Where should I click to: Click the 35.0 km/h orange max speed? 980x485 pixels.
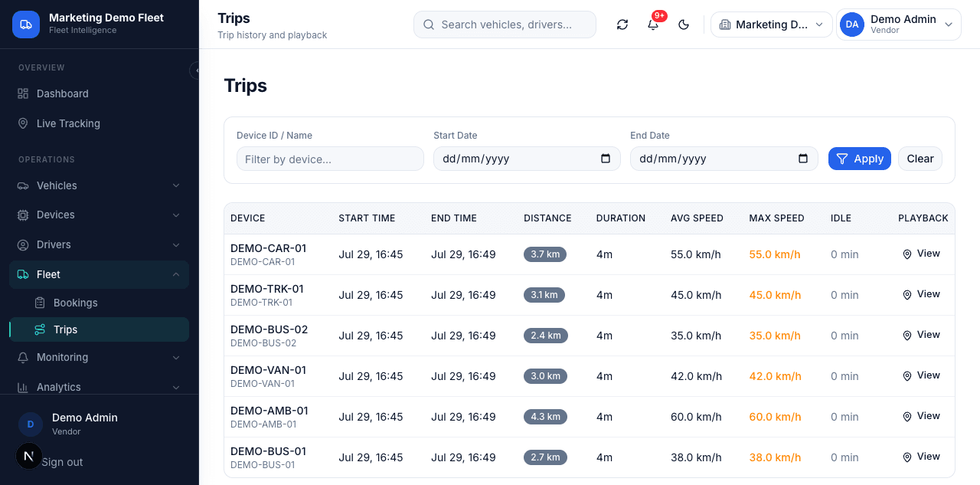pyautogui.click(x=775, y=336)
